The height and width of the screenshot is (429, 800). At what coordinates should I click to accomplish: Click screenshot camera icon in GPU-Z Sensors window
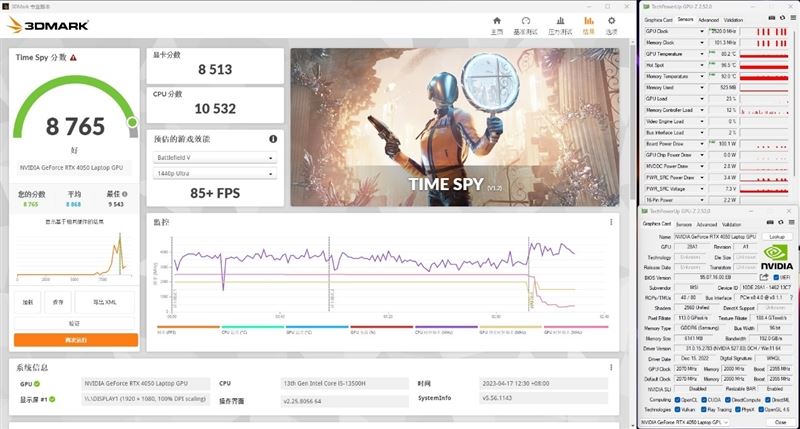click(x=771, y=18)
